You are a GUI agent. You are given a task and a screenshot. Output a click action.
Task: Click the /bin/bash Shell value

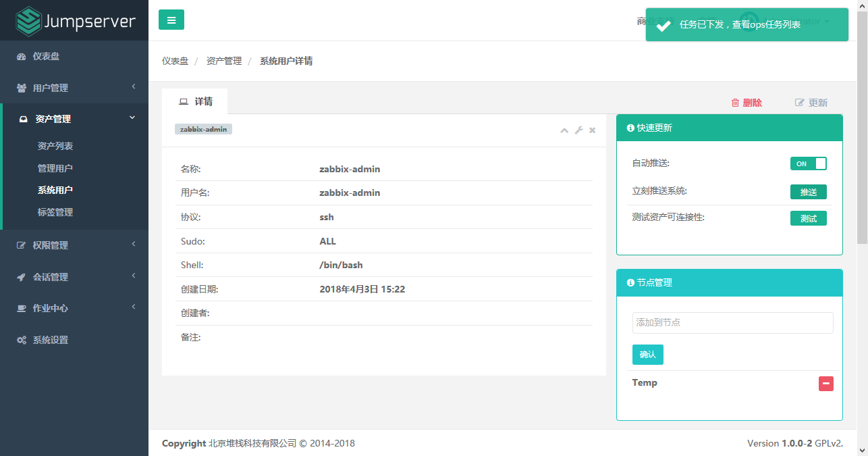341,265
